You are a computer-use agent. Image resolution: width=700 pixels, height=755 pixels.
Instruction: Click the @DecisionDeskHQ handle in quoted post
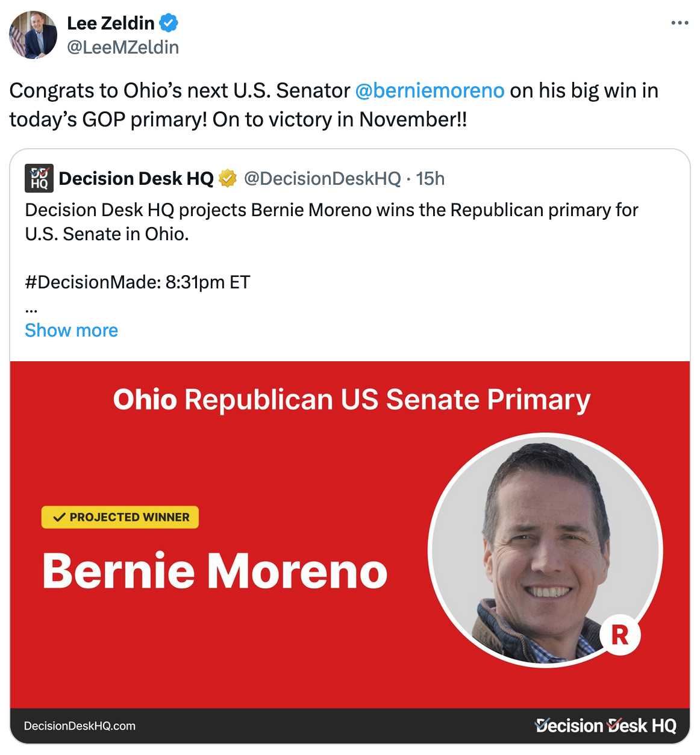(322, 178)
